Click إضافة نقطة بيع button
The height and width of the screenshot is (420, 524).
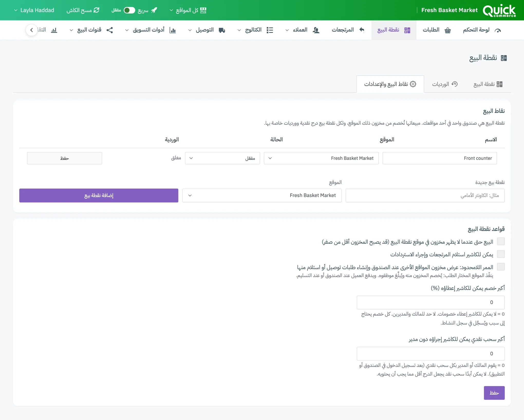99,196
